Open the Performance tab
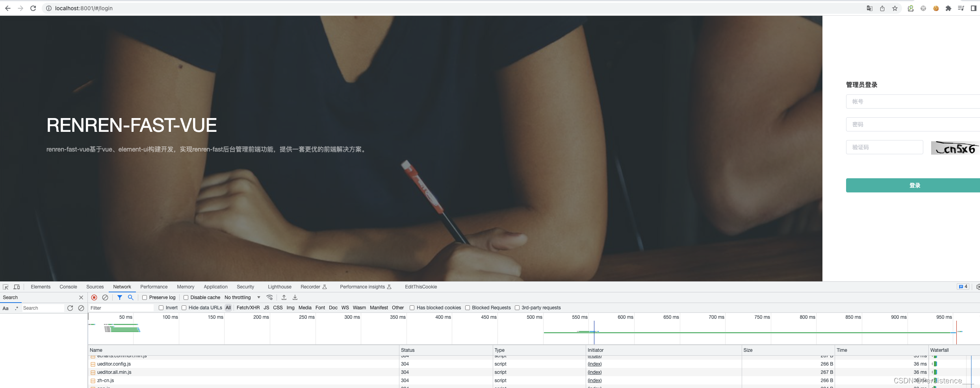This screenshot has width=980, height=388. (x=154, y=287)
